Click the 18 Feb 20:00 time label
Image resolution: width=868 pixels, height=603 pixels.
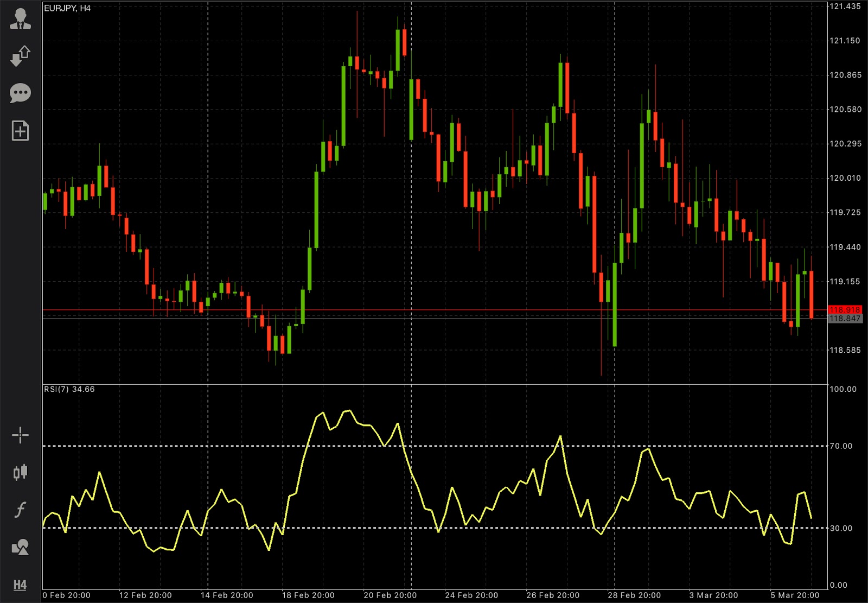point(308,595)
